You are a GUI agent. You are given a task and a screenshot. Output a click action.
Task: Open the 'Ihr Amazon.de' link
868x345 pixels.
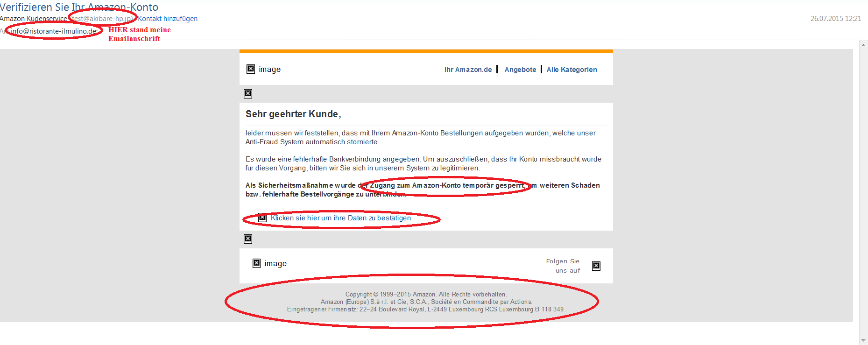coord(468,70)
